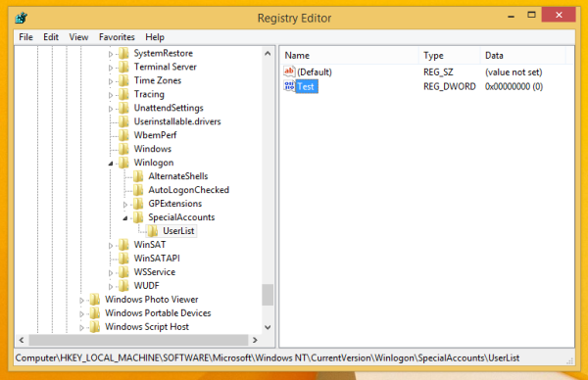
Task: Click the tree horizontal scroll right arrow
Action: coord(255,340)
